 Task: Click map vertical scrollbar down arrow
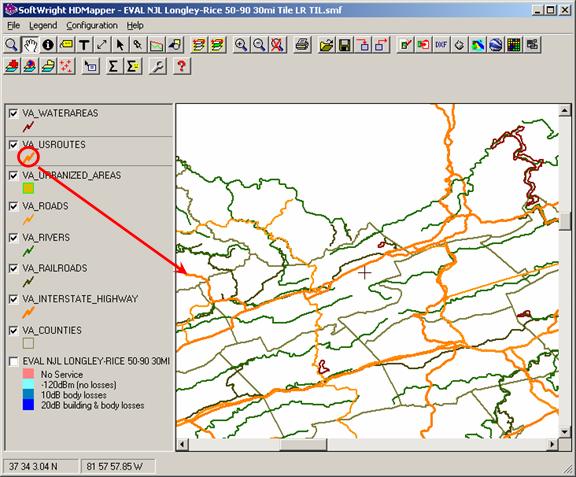click(x=564, y=432)
